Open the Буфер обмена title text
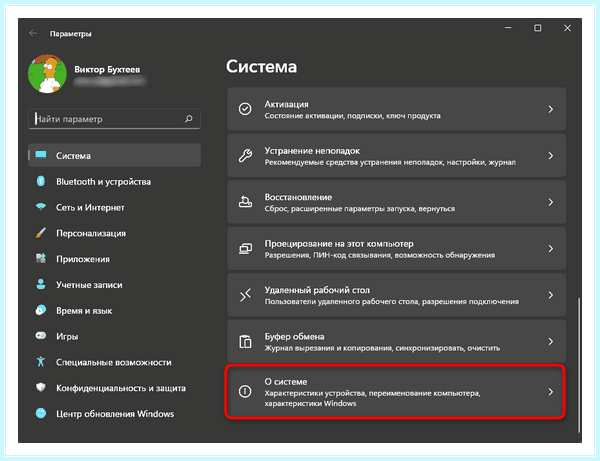600x461 pixels. [x=294, y=336]
